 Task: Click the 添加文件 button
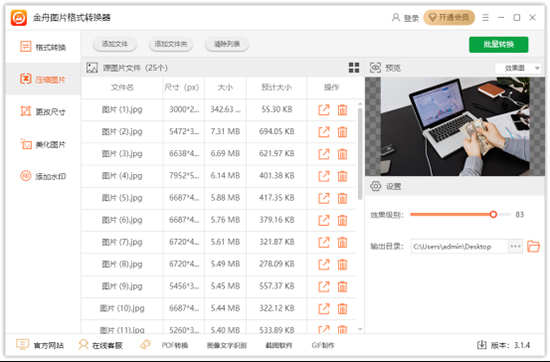click(115, 44)
